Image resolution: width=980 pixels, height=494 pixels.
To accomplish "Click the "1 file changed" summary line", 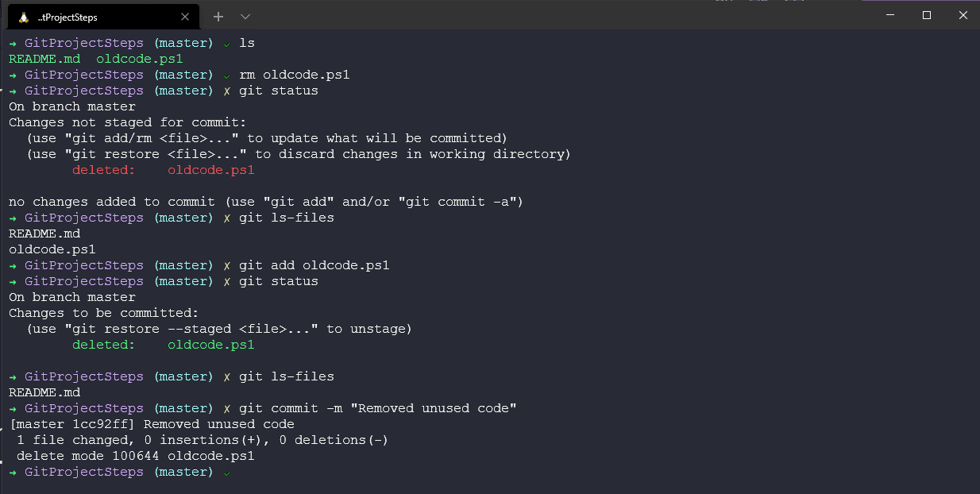I will point(202,440).
